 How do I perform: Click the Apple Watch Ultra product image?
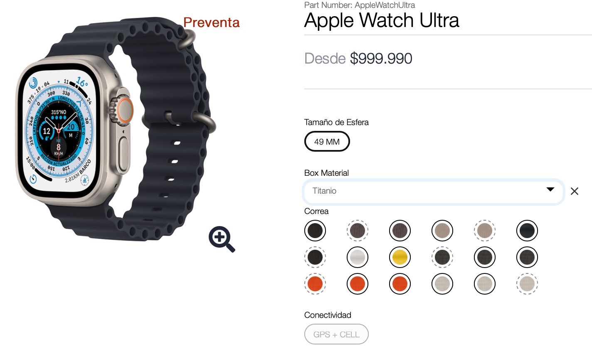pyautogui.click(x=116, y=129)
